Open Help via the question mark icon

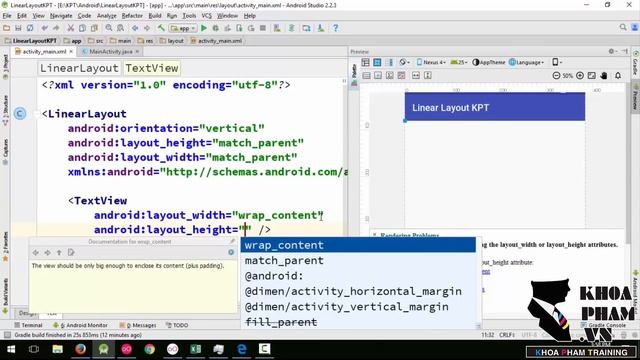point(336,28)
